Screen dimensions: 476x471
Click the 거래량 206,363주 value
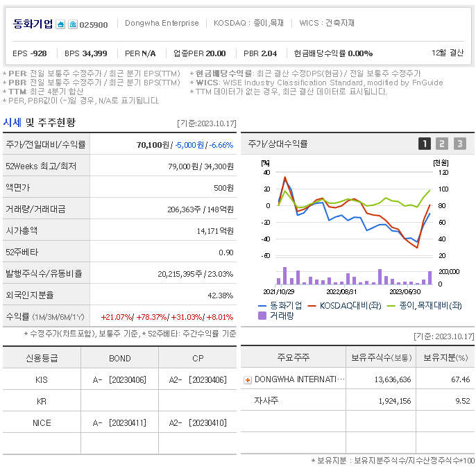(184, 209)
